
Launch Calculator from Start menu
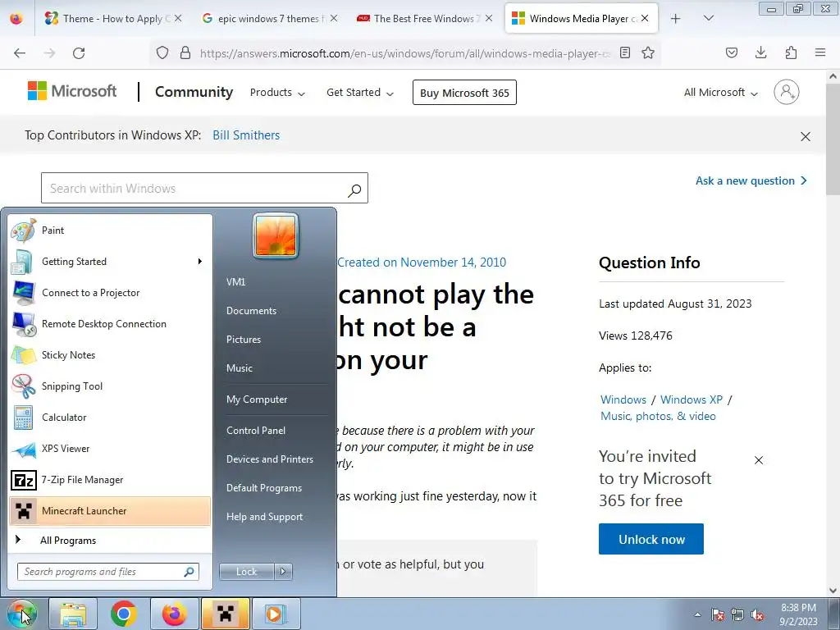click(110, 418)
